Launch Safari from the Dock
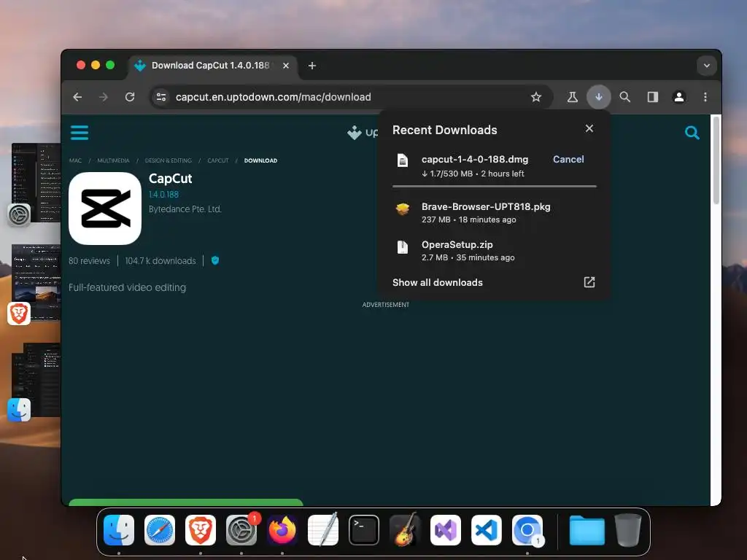The image size is (747, 560). tap(160, 530)
